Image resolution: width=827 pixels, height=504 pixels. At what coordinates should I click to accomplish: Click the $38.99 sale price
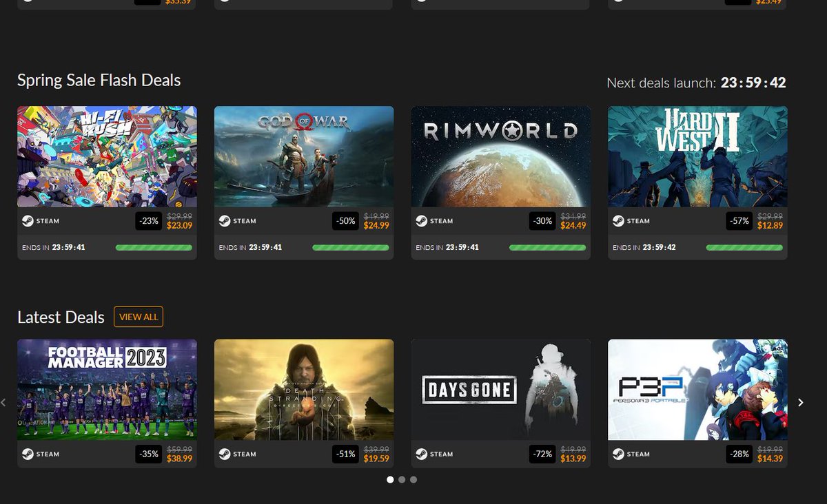(x=179, y=459)
